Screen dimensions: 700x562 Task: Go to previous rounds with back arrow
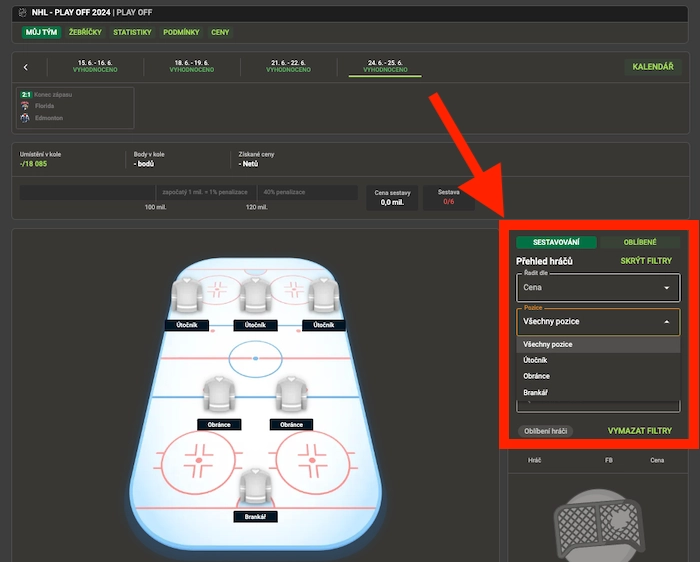26,68
